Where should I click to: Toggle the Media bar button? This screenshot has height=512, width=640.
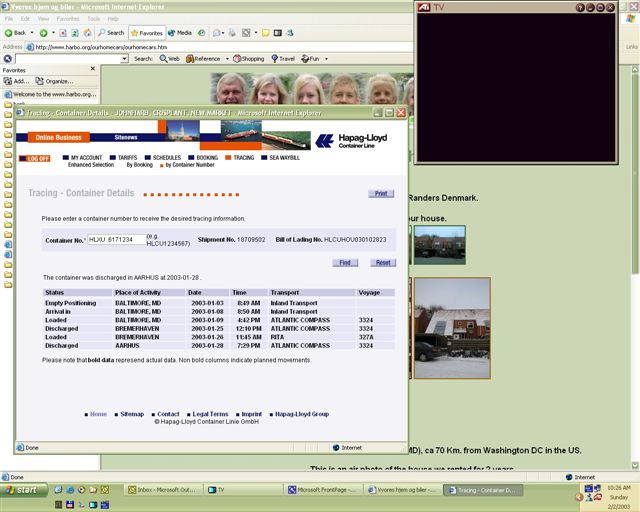coord(180,33)
